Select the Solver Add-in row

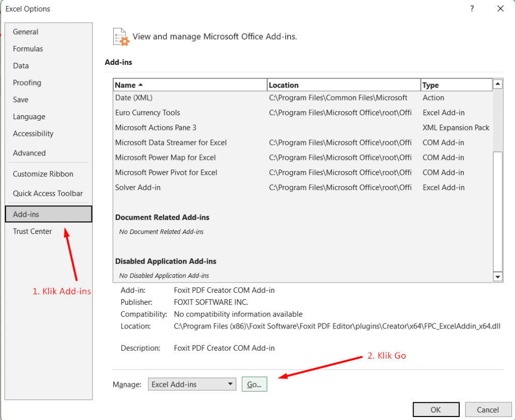(138, 188)
